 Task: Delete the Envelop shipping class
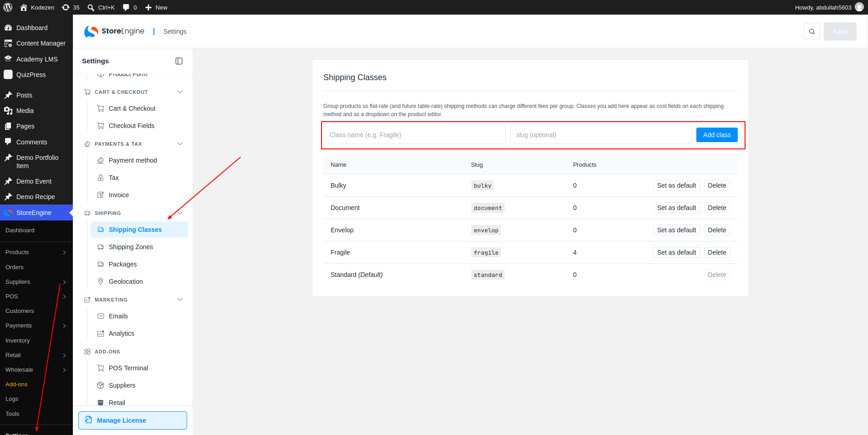717,230
